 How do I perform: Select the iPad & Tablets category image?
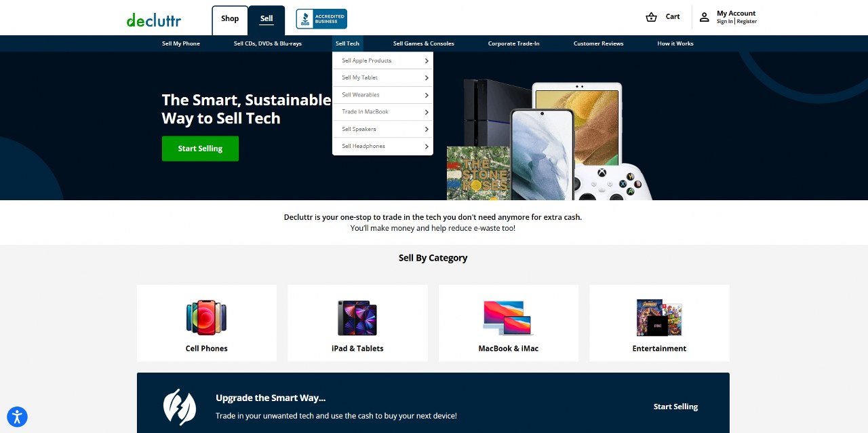pos(357,318)
